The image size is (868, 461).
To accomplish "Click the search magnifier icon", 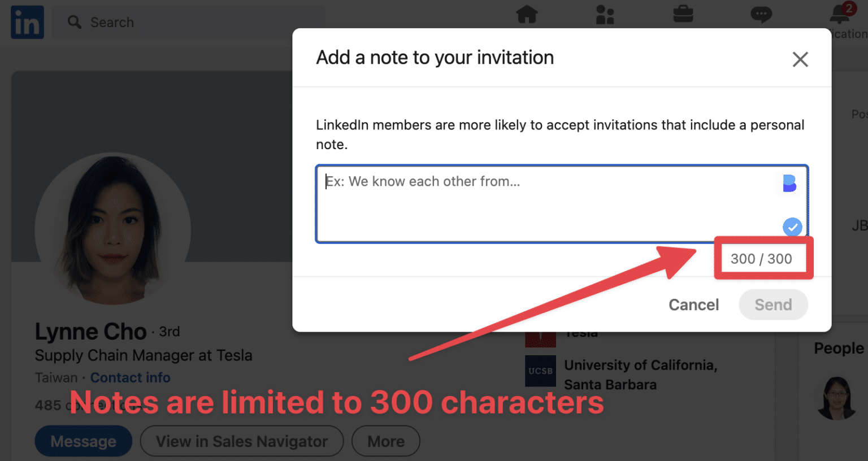I will point(74,21).
